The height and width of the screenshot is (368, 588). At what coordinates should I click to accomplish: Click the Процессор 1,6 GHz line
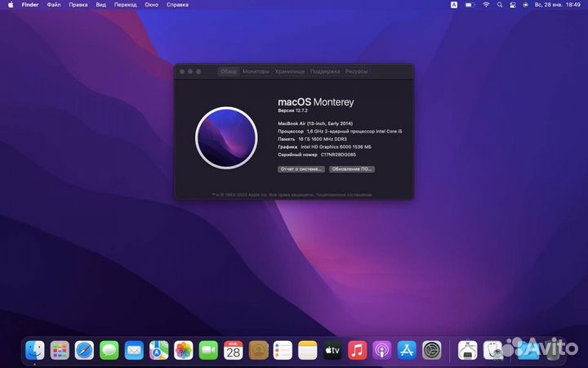coord(340,132)
